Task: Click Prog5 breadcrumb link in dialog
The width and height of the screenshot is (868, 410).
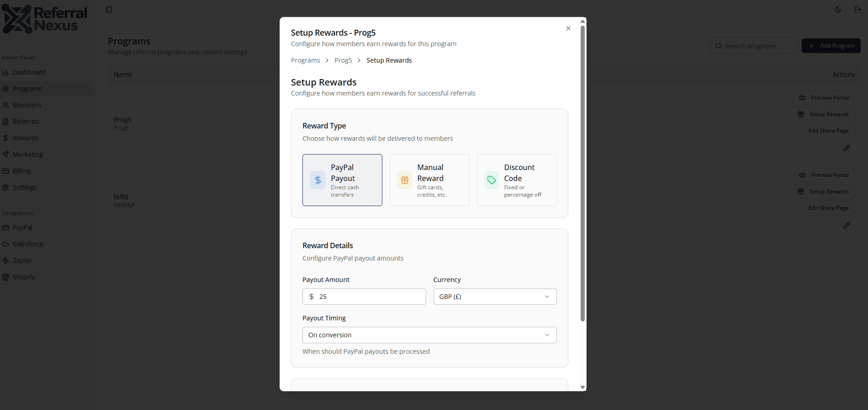Action: coord(343,60)
